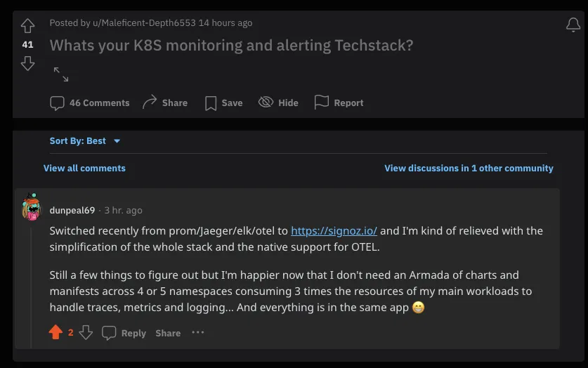Open the signoz.io hyperlink
The image size is (588, 368).
(x=334, y=231)
